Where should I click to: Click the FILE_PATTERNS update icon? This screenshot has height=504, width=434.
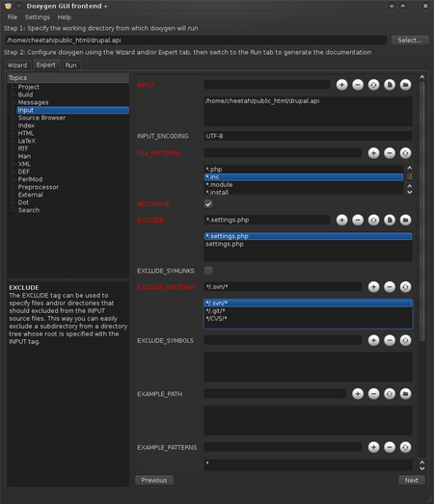[405, 153]
